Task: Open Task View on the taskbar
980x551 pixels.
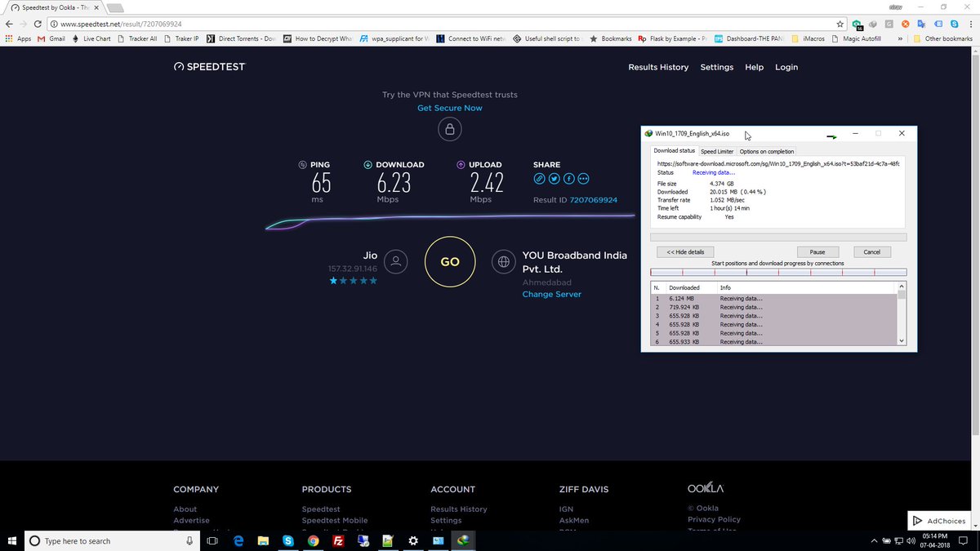Action: (212, 540)
